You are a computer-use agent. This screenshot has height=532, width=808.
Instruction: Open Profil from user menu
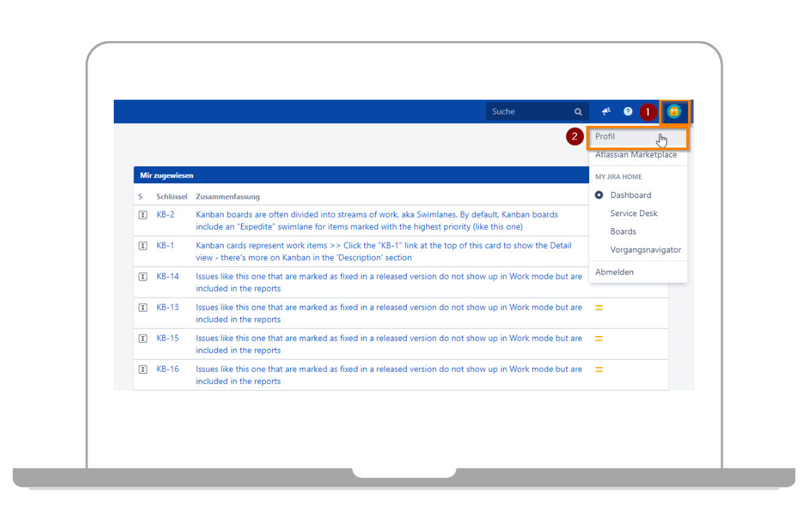[605, 137]
